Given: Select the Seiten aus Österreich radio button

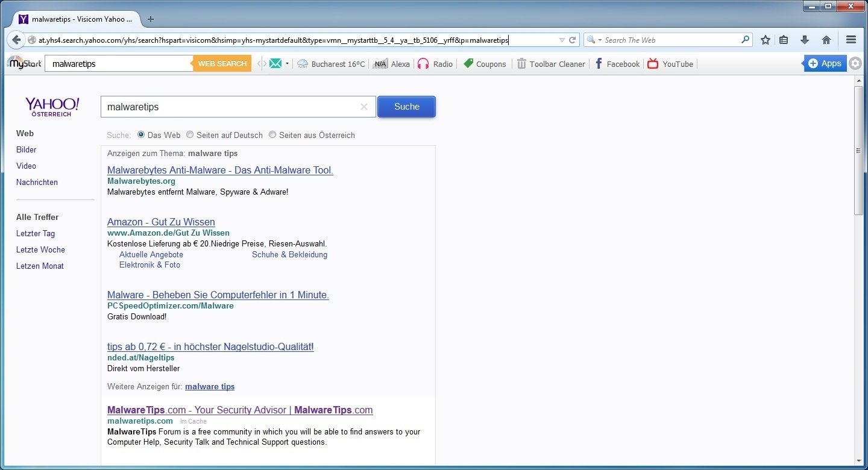Looking at the screenshot, I should coord(272,135).
